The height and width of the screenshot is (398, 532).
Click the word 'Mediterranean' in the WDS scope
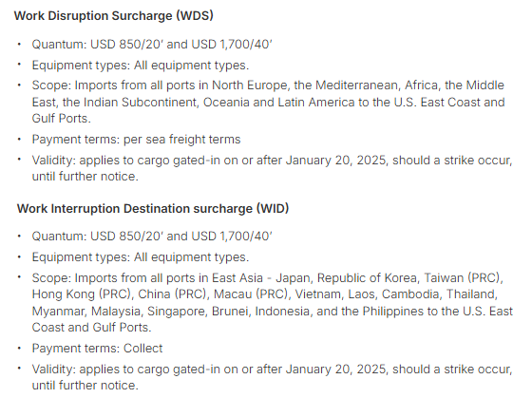(356, 85)
